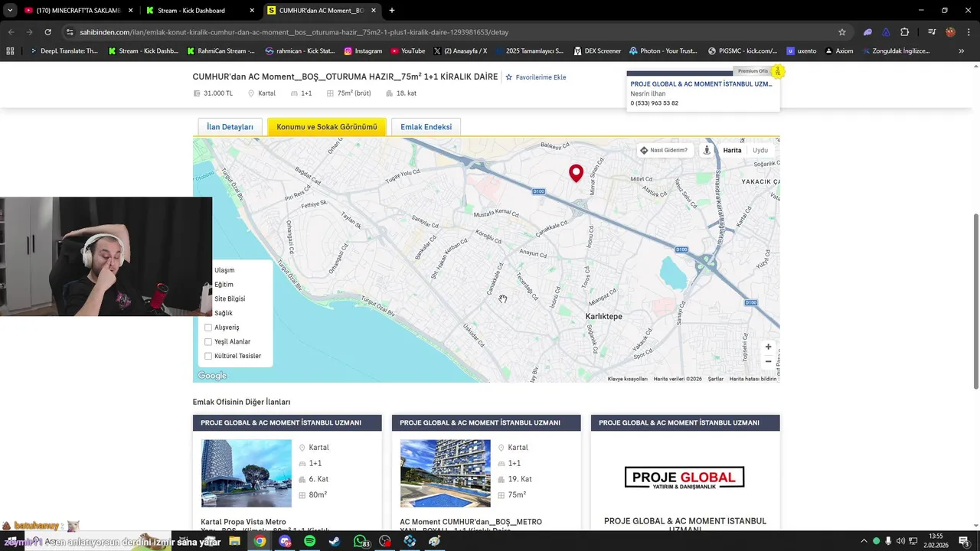Click the site info icon in the address bar
The height and width of the screenshot is (551, 980).
click(70, 32)
